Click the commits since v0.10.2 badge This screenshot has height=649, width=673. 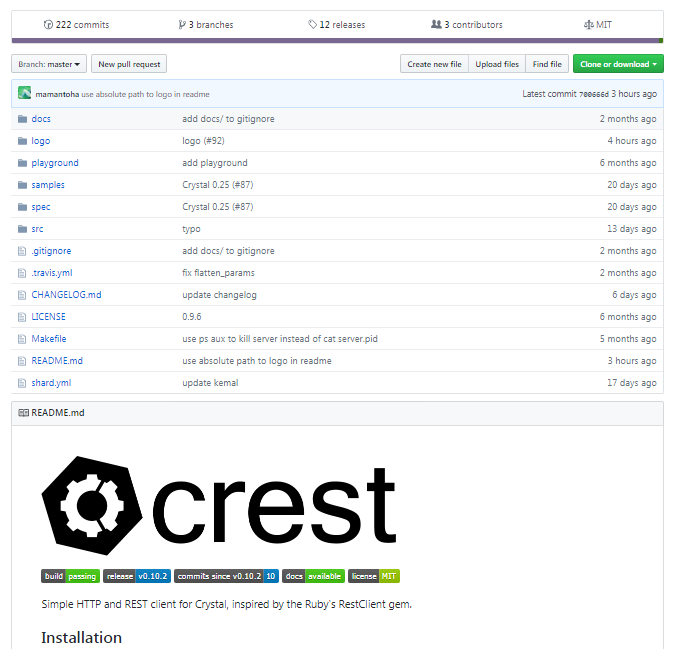226,576
